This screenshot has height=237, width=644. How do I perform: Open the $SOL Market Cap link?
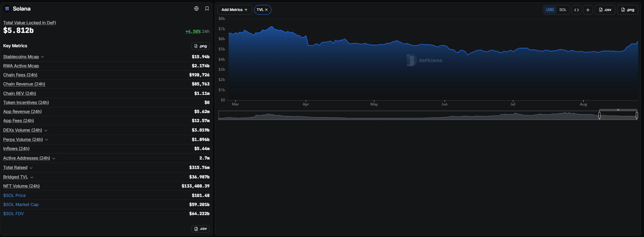[x=21, y=204]
